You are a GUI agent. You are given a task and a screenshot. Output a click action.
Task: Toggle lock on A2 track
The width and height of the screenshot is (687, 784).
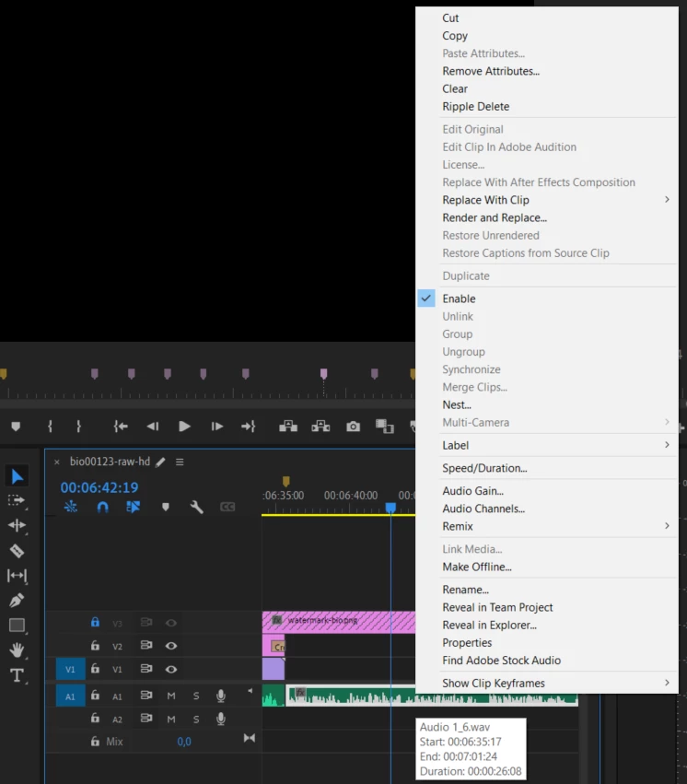(95, 718)
